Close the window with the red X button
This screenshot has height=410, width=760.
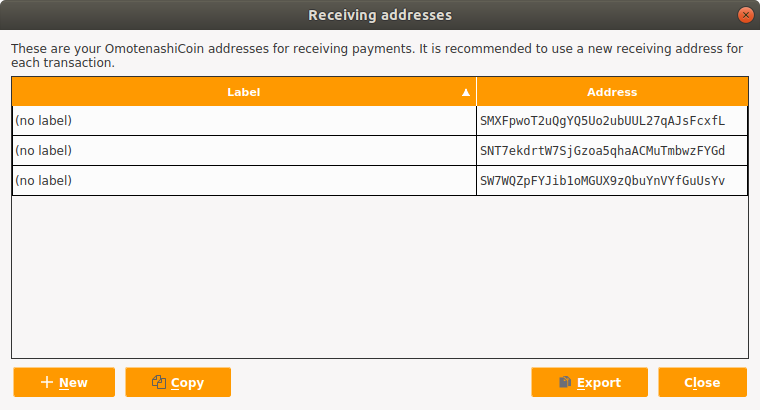(745, 15)
